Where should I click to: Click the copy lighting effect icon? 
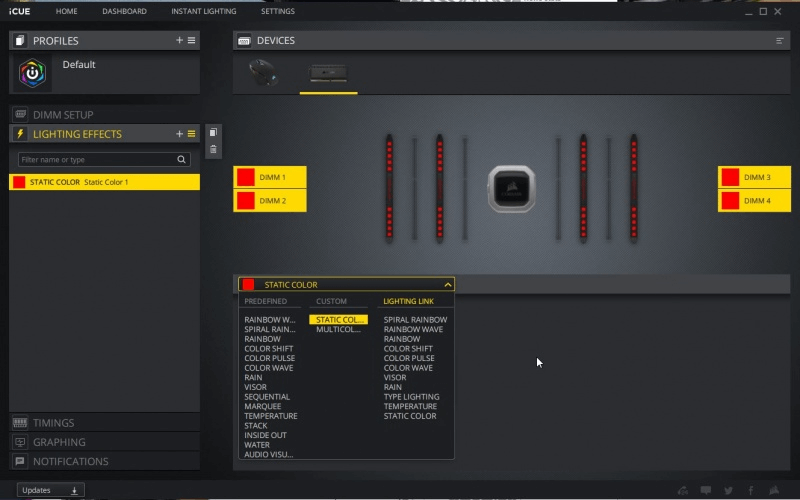coord(213,133)
